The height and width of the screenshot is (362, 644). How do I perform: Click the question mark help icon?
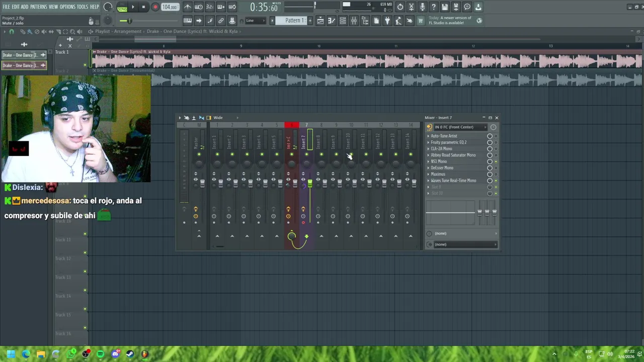click(x=434, y=7)
